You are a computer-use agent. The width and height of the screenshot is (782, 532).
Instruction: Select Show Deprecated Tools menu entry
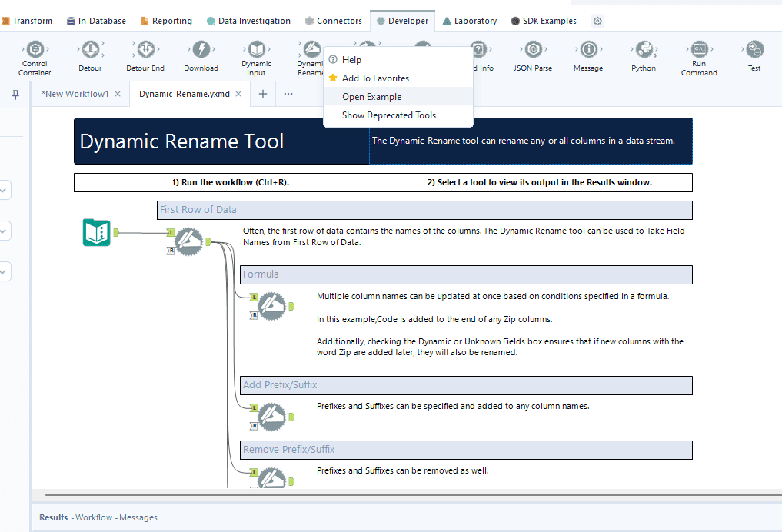pyautogui.click(x=388, y=115)
